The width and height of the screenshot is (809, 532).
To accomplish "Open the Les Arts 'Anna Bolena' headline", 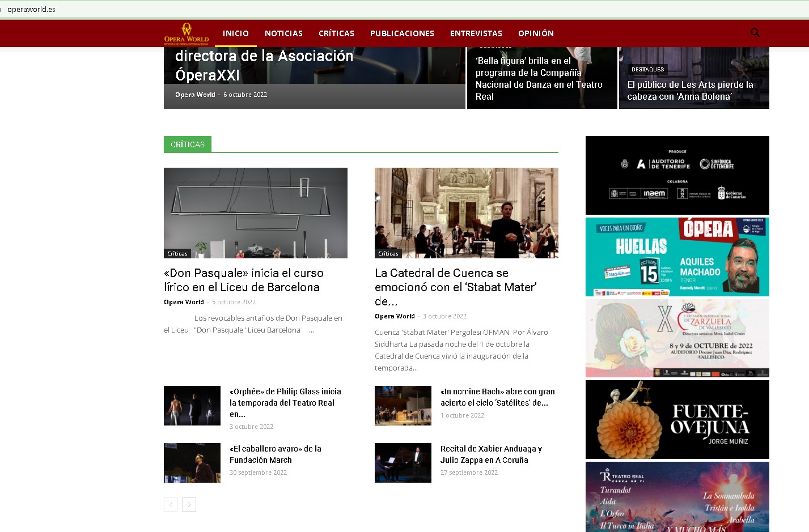I will tap(690, 91).
